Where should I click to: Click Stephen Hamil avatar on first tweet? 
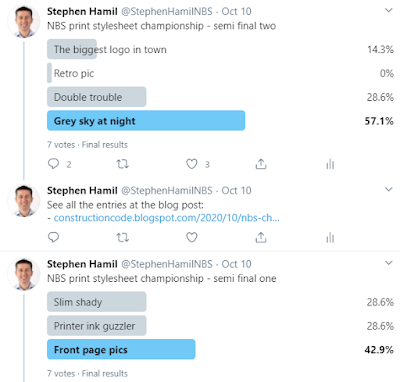[24, 21]
